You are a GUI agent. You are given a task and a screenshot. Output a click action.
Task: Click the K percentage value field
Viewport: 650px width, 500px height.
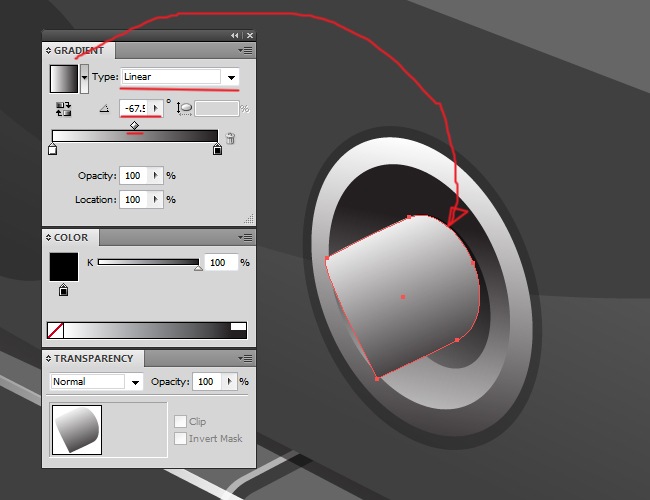(221, 262)
